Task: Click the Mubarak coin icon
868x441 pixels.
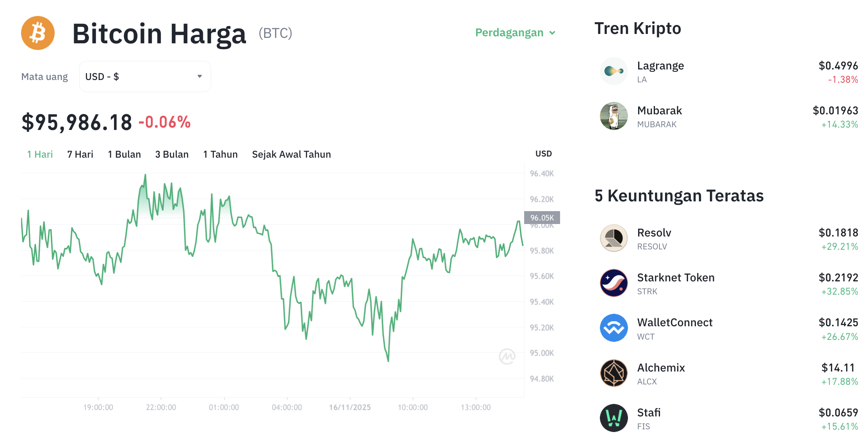Action: pos(614,116)
